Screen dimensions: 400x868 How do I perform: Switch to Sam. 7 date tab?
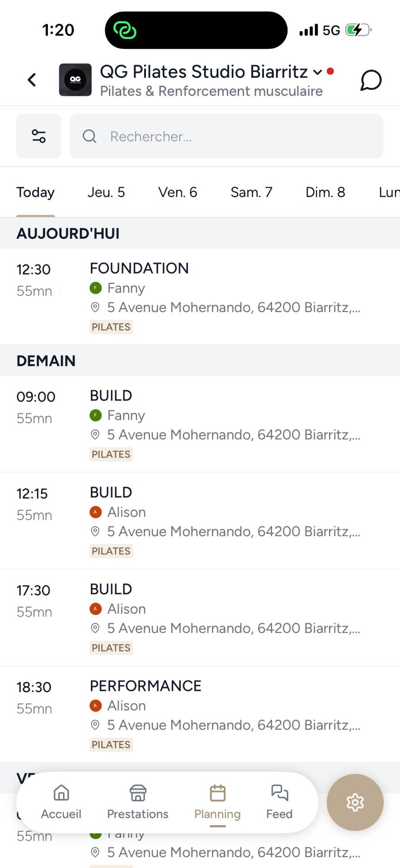pos(251,193)
